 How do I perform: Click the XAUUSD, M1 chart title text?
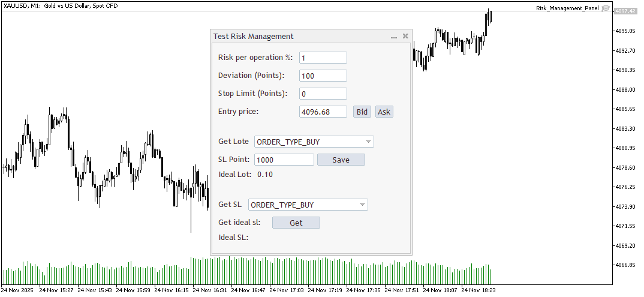pos(61,6)
